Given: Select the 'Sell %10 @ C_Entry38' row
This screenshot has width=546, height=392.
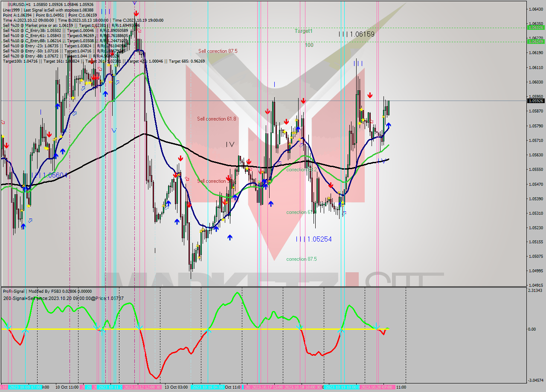Looking at the screenshot, I should (x=65, y=30).
